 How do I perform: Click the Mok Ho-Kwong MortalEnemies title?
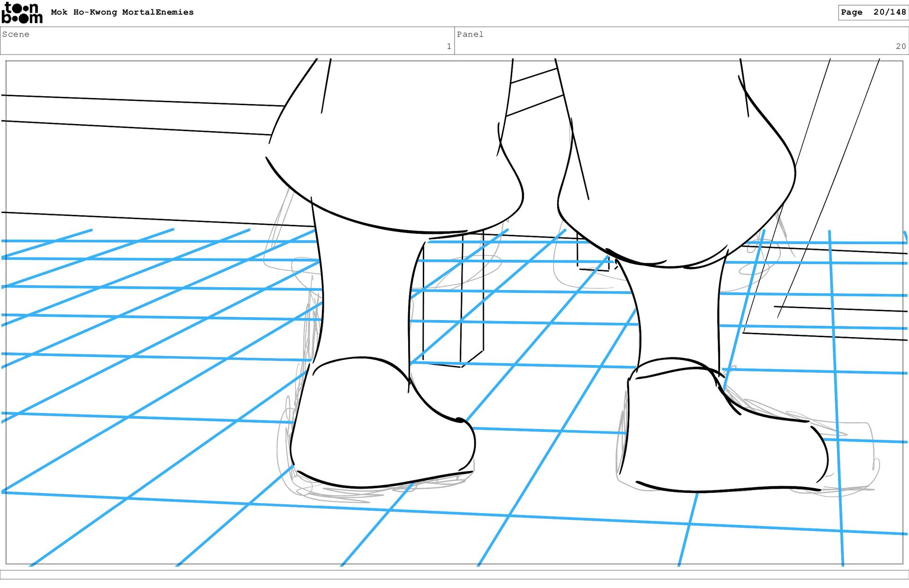tap(122, 12)
